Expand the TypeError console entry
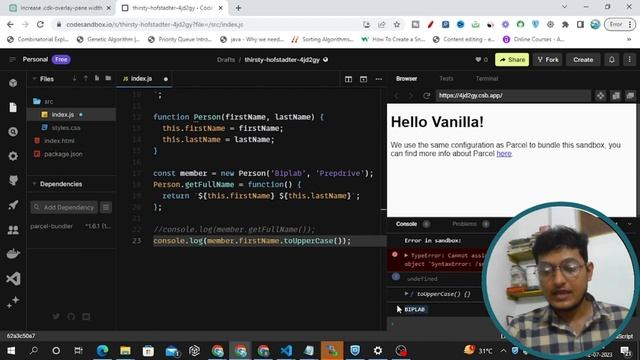 click(x=406, y=256)
